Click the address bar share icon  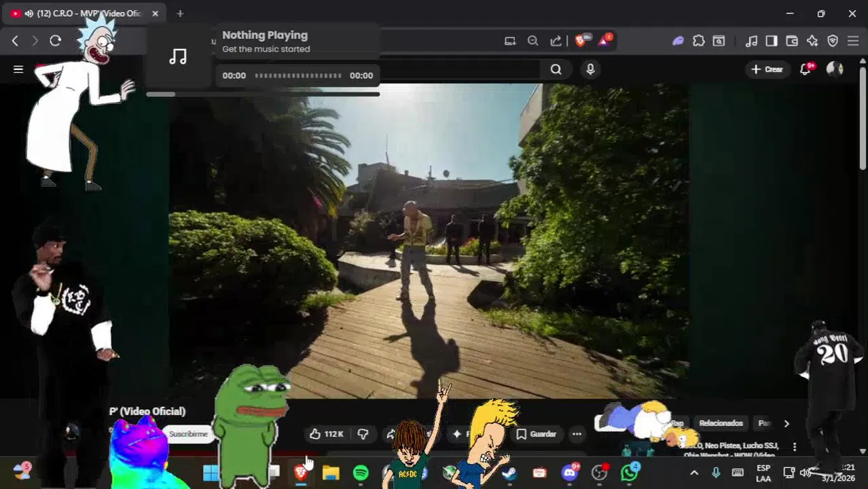click(556, 41)
